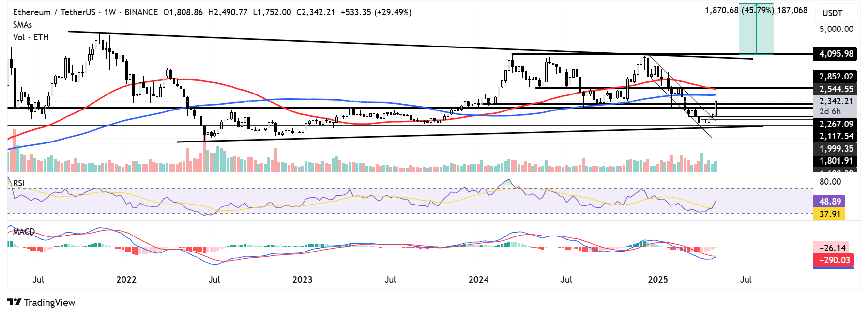Viewport: 868px width, 315px height.
Task: Click the low value L1,752.00
Action: [x=272, y=12]
